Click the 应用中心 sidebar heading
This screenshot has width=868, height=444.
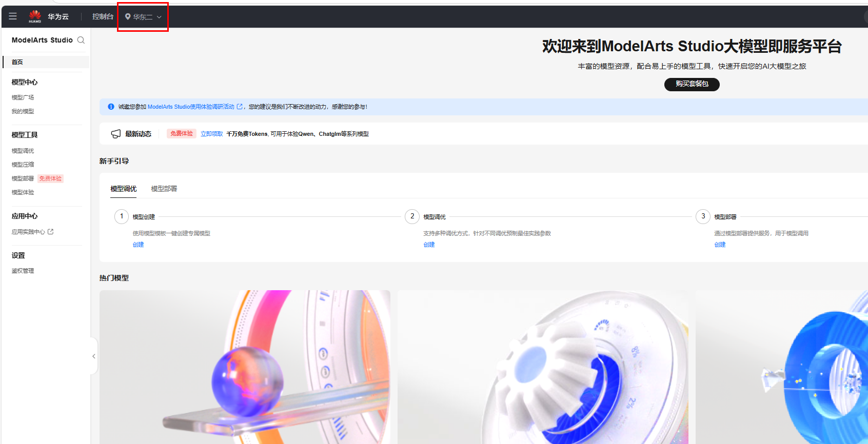tap(25, 216)
